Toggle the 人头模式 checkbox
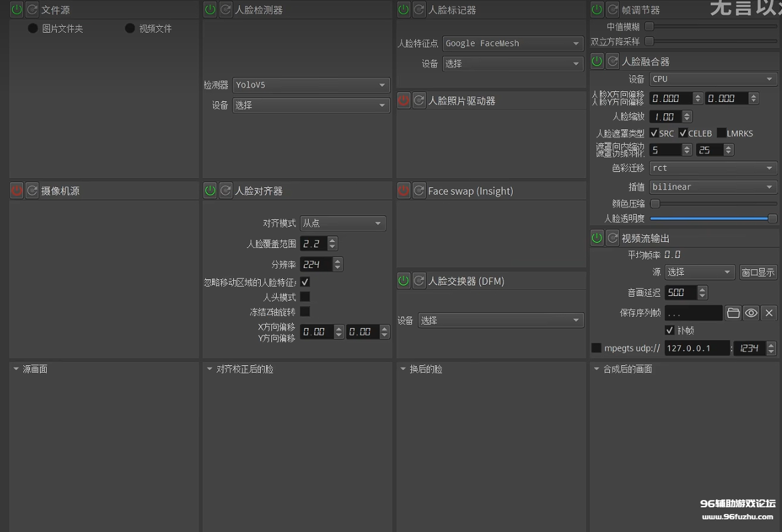The height and width of the screenshot is (532, 782). (x=305, y=297)
